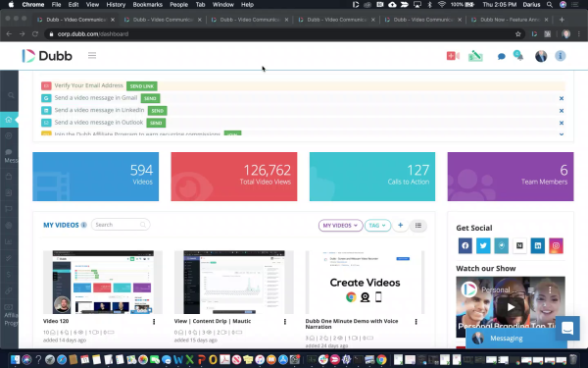588x368 pixels.
Task: Click the My Videos search field
Action: pos(121,225)
